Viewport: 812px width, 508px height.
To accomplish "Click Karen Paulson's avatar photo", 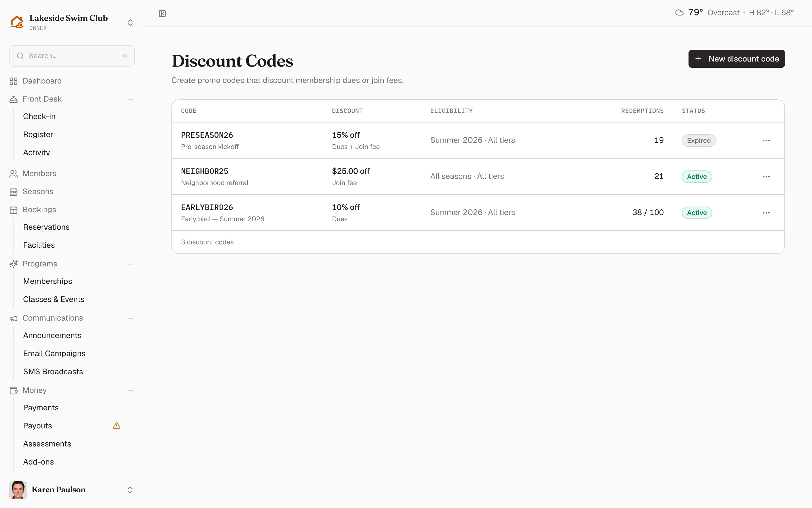I will [18, 490].
